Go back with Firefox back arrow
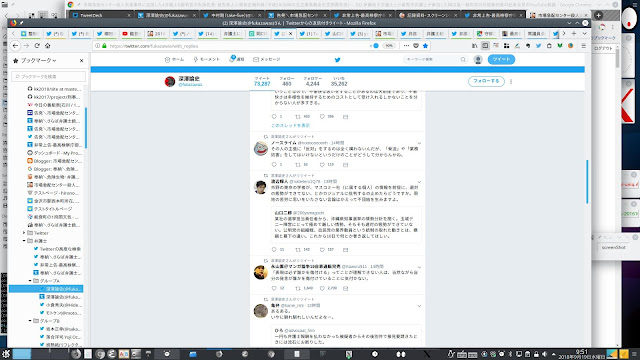Screen dimensions: 640x360 click(15, 46)
